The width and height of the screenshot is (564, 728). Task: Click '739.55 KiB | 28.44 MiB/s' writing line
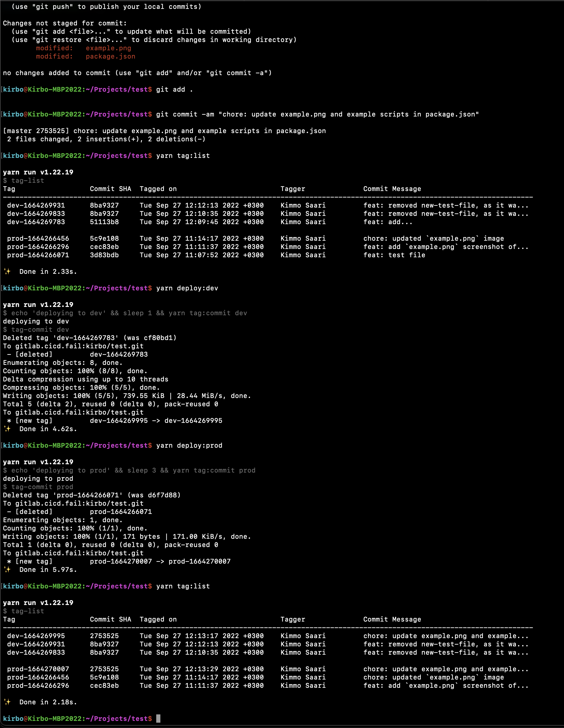tap(127, 396)
